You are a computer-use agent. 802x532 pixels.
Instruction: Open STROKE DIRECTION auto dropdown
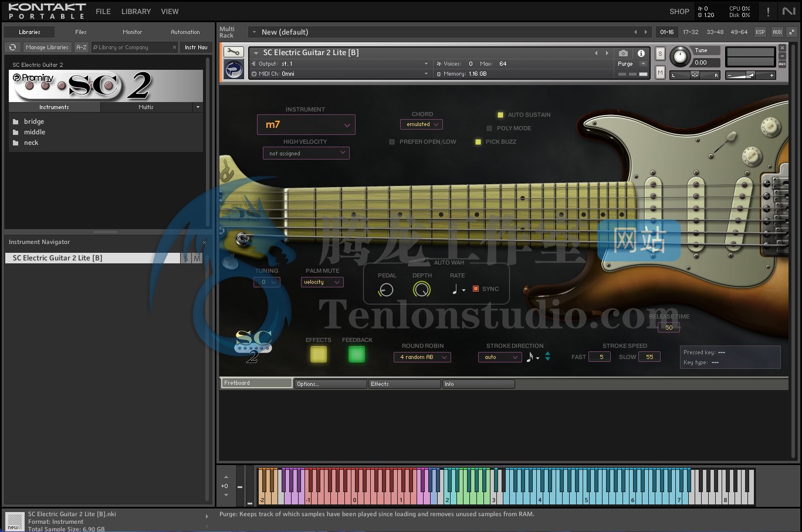coord(500,357)
